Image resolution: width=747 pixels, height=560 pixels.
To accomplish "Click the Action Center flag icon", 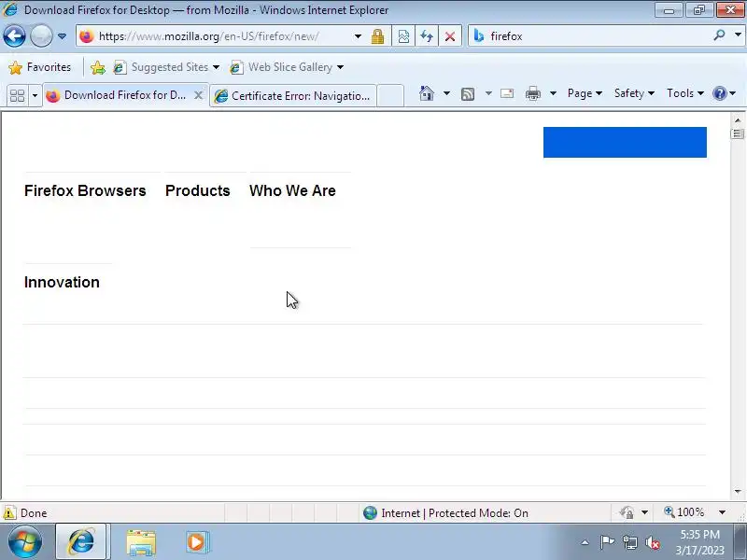I will [x=607, y=542].
